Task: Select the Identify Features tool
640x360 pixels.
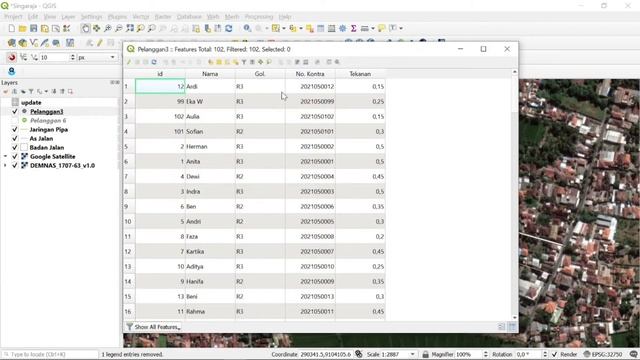Action: [247, 28]
